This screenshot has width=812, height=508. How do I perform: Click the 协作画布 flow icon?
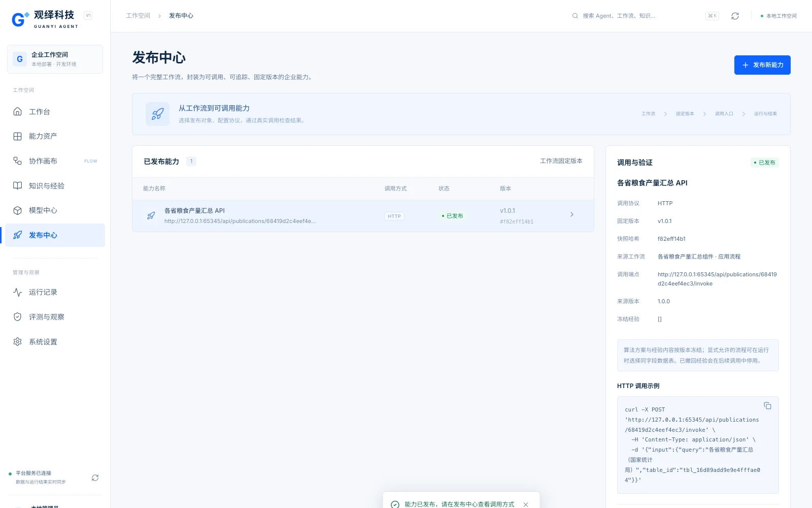(17, 161)
